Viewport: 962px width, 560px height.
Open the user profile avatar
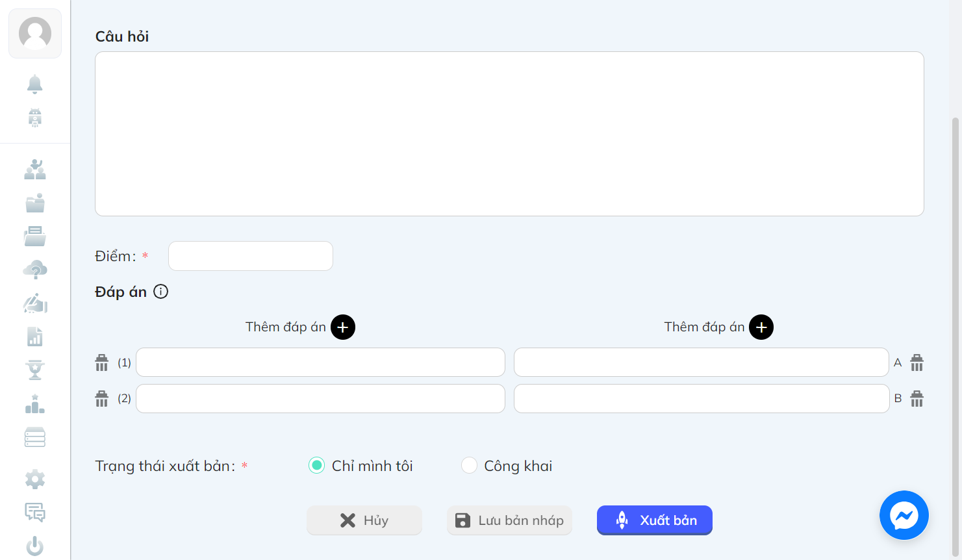click(35, 33)
